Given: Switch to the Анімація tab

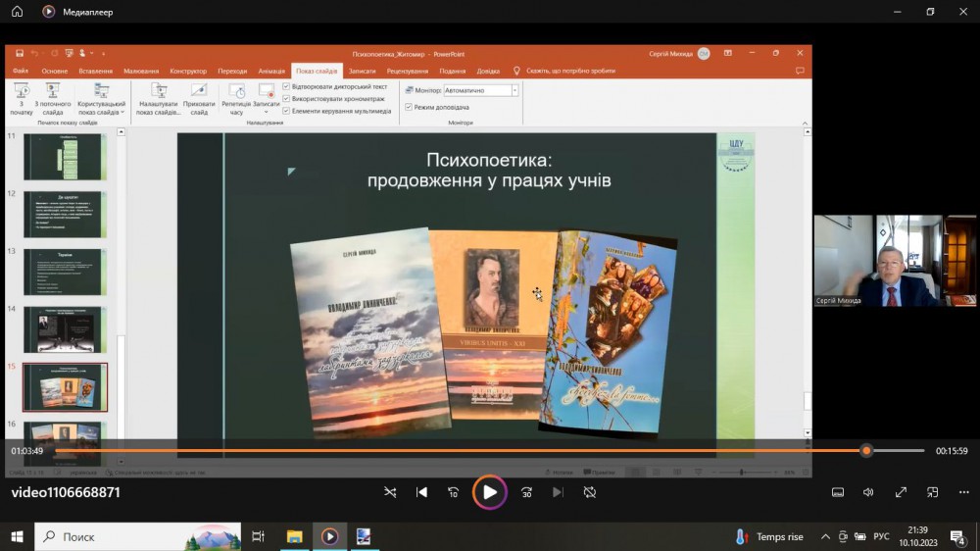Looking at the screenshot, I should click(x=271, y=71).
